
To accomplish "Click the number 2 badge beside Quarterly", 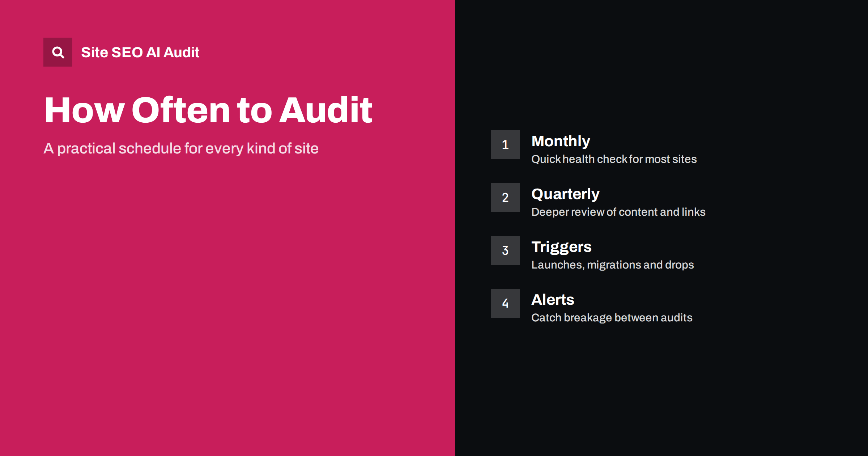I will click(x=505, y=198).
